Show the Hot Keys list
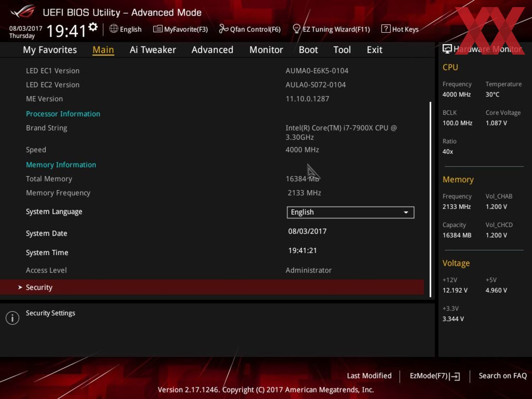 click(400, 29)
